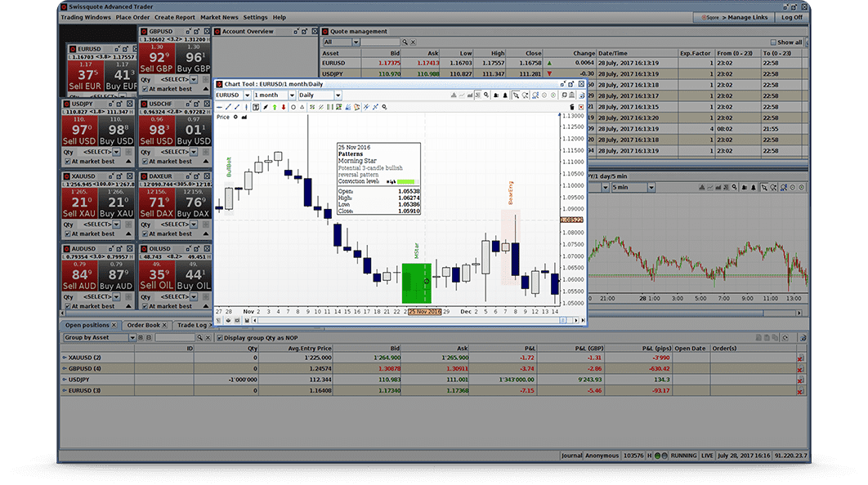Toggle At market best in XAUUSD tile
The height and width of the screenshot is (485, 868).
click(68, 234)
